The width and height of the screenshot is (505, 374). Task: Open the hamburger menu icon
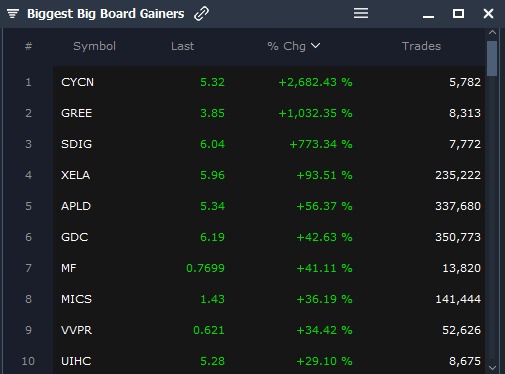tap(361, 13)
